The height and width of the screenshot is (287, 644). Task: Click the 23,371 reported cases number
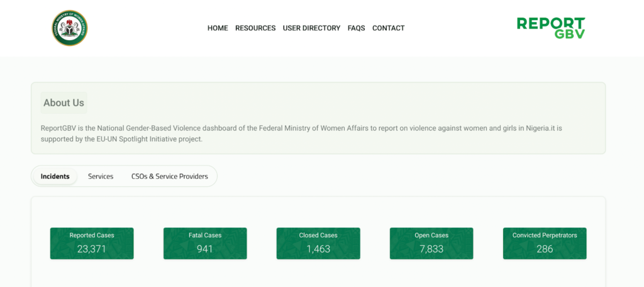(92, 249)
